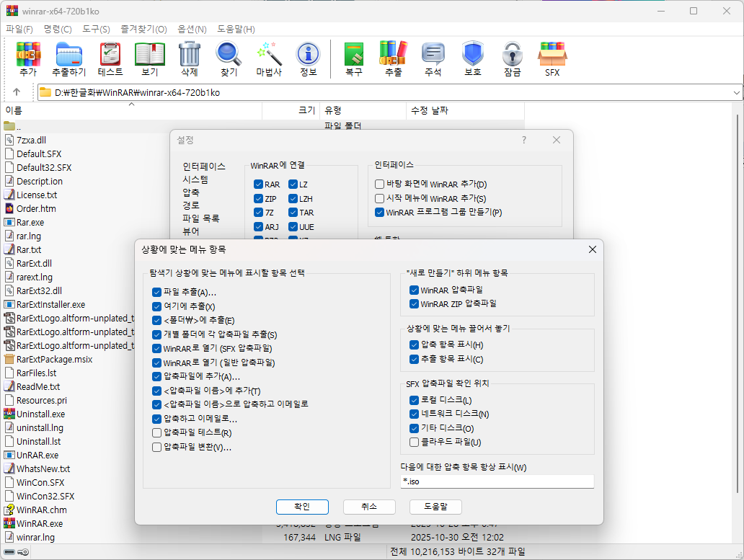Toggle 압축하고 이메일로... checkbox
The height and width of the screenshot is (560, 744).
click(x=156, y=419)
